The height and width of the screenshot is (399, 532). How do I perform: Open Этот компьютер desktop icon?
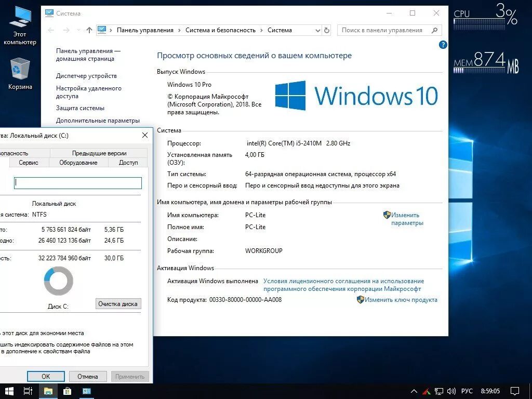20,25
